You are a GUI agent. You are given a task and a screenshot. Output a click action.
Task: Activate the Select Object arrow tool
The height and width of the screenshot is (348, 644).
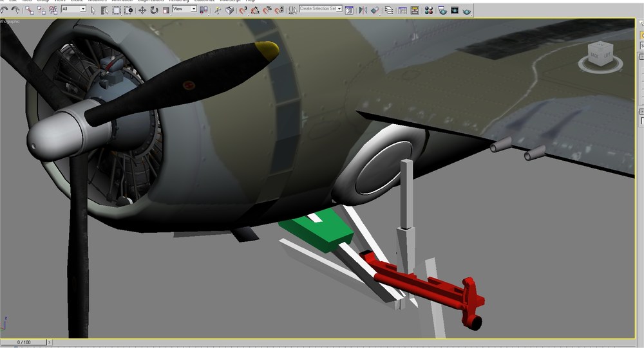pos(93,10)
